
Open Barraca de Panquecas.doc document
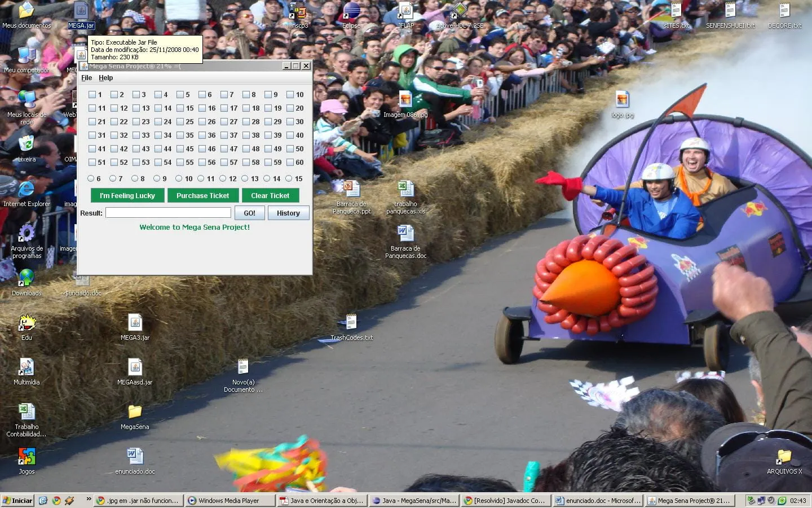point(406,242)
